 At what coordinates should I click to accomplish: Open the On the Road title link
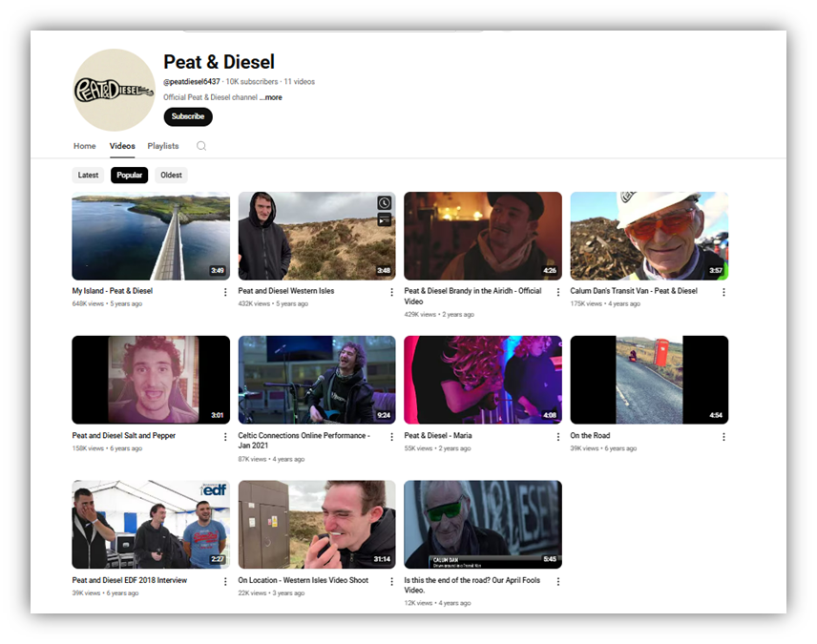[590, 436]
